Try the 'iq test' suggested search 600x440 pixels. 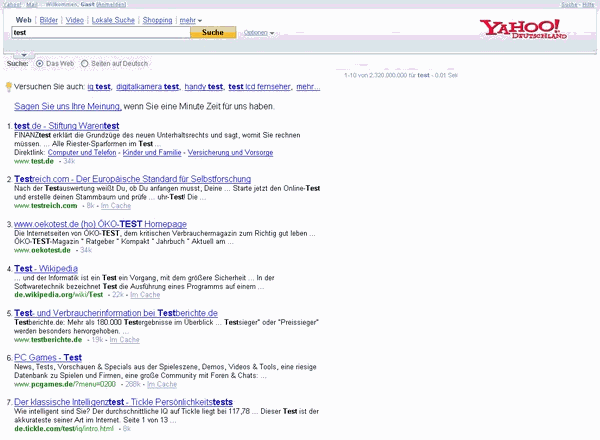click(99, 87)
